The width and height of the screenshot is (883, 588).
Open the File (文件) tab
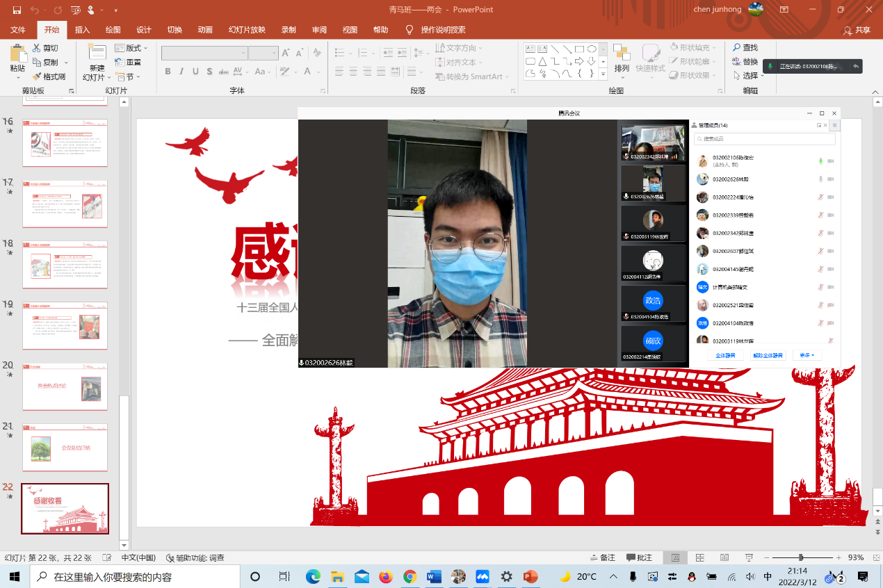(x=18, y=30)
